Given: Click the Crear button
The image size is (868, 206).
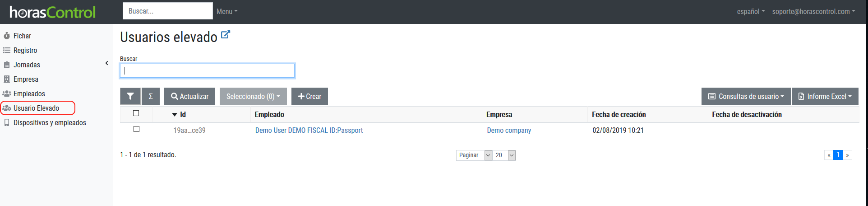Looking at the screenshot, I should click(309, 96).
